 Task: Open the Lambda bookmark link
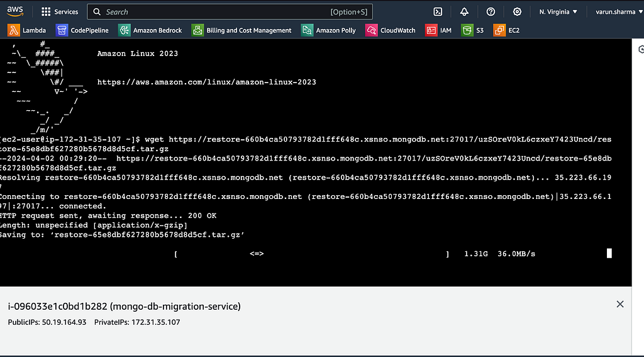pyautogui.click(x=34, y=30)
